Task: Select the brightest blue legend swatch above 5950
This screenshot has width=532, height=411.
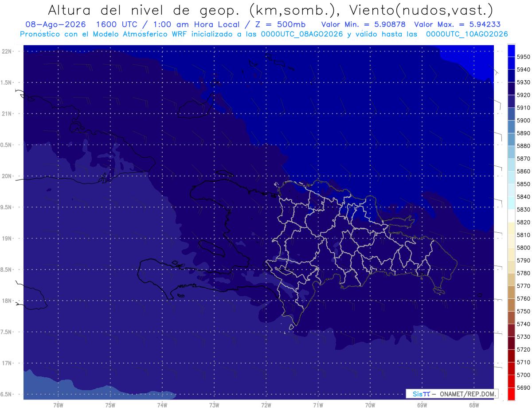Action: [x=511, y=50]
